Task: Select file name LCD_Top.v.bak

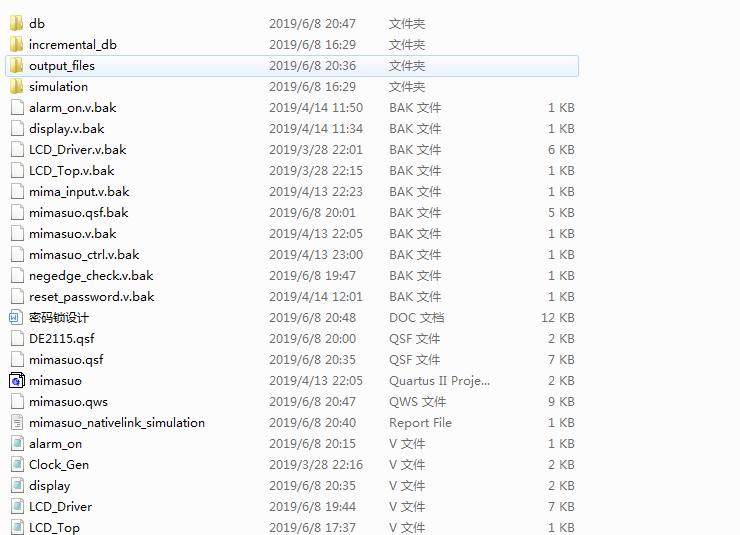Action: [72, 171]
